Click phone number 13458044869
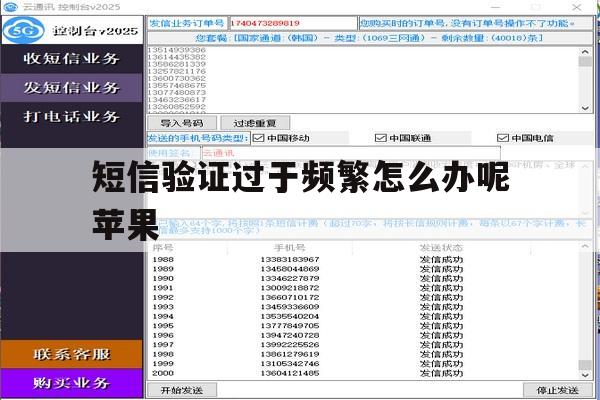This screenshot has height=400, width=600. (290, 269)
